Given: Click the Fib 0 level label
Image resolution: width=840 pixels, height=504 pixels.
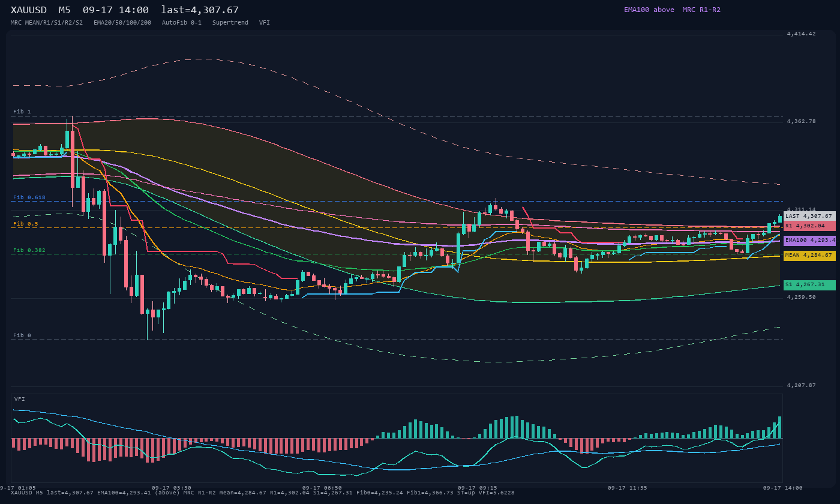Looking at the screenshot, I should (22, 335).
